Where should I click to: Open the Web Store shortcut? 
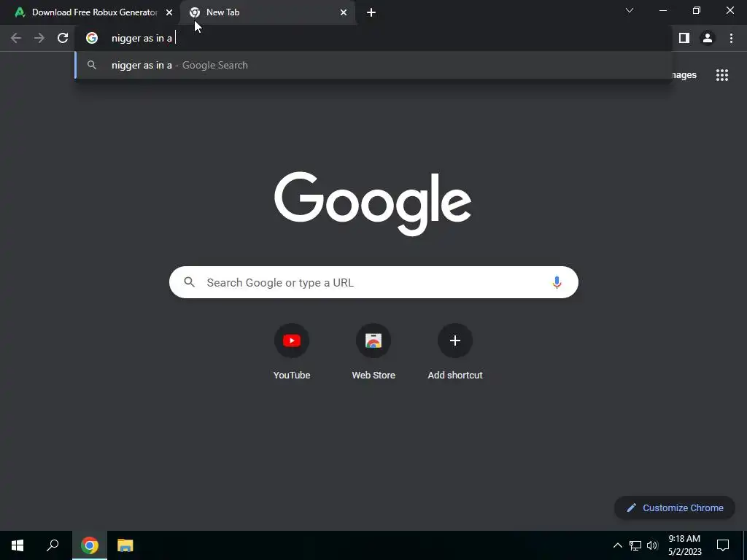tap(373, 351)
